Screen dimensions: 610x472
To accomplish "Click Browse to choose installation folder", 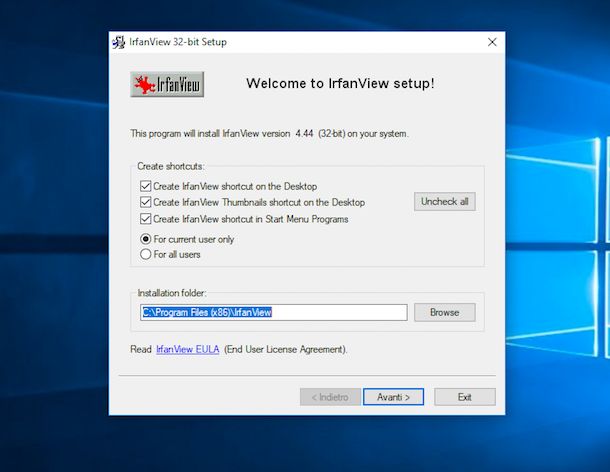I will 444,312.
